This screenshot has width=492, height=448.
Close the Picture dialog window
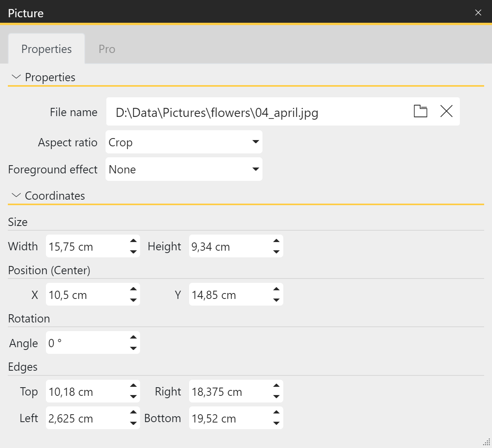click(478, 13)
